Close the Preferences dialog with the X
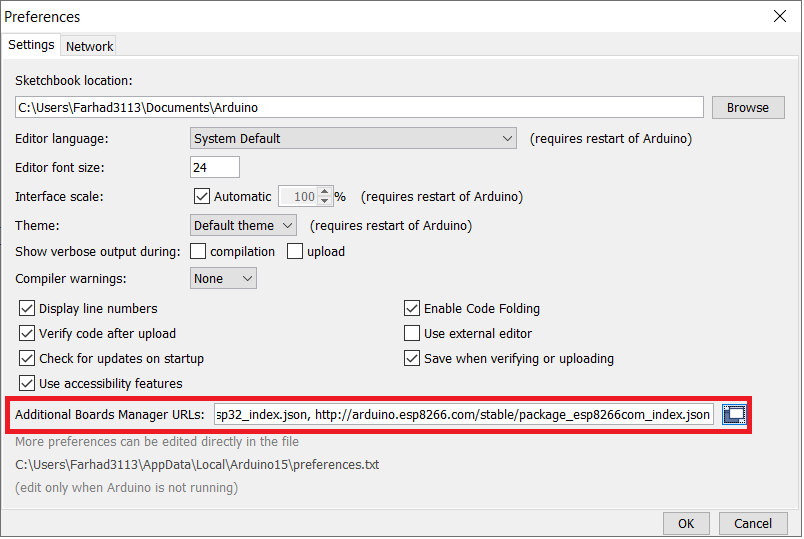 coord(780,16)
